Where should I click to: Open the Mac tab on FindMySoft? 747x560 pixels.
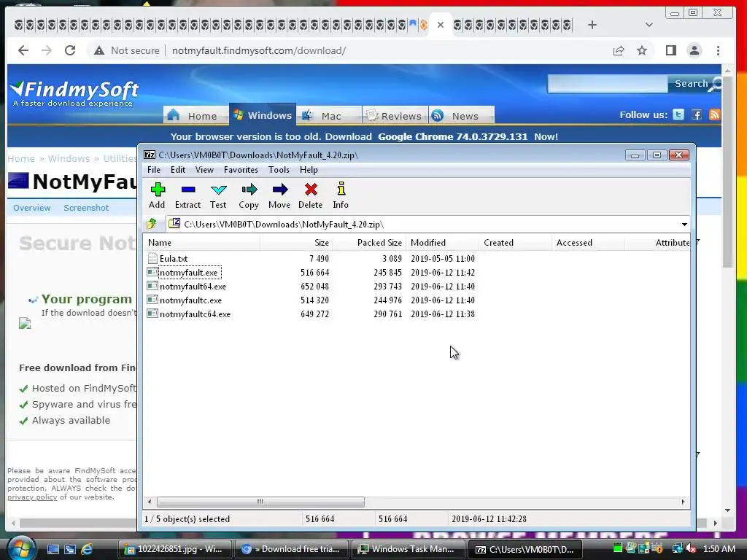(329, 116)
